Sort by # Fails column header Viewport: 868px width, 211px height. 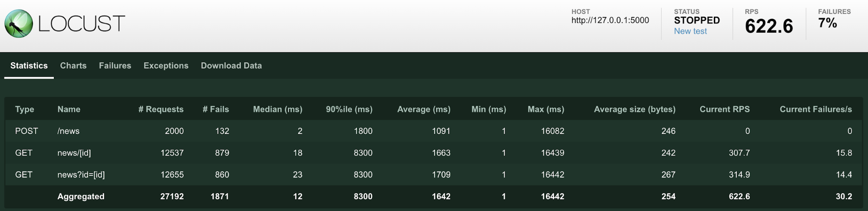[x=215, y=109]
